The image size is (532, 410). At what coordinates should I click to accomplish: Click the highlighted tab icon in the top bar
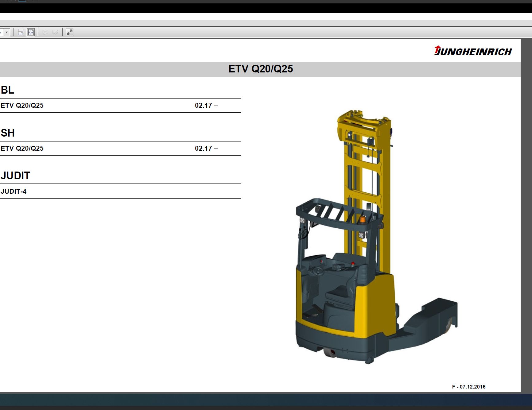tap(22, 1)
